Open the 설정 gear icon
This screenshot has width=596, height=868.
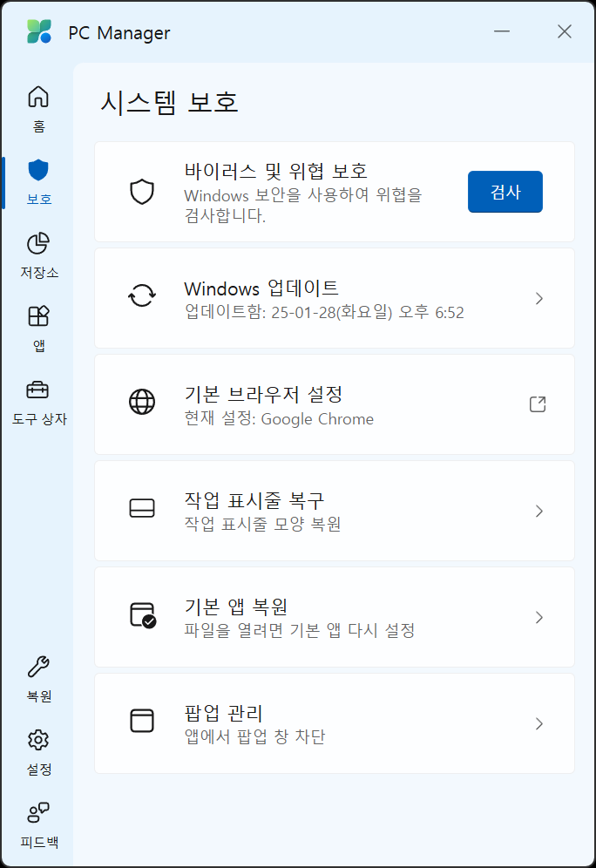point(38,740)
